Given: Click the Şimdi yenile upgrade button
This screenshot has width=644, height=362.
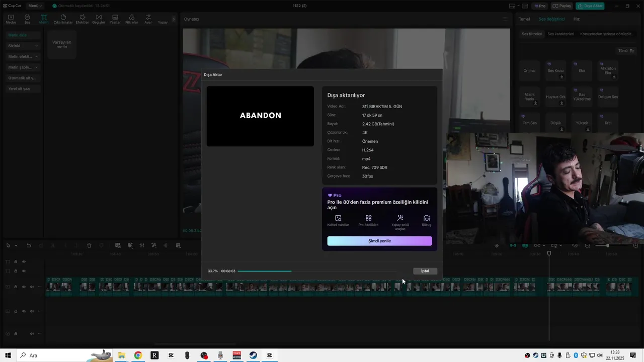Looking at the screenshot, I should point(379,241).
